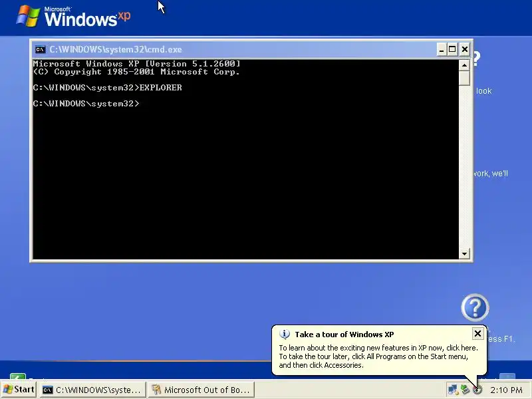The image size is (532, 399).
Task: Close the Take a tour balloon
Action: 477,334
